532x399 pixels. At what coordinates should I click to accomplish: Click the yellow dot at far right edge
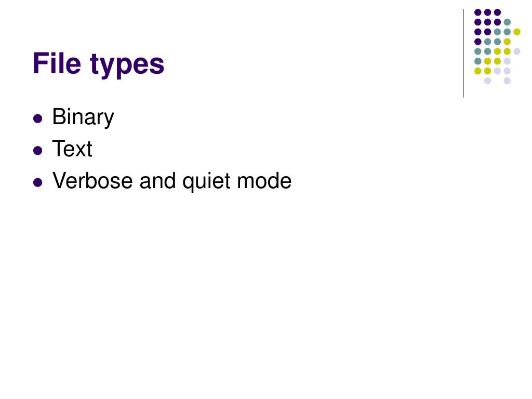517,32
